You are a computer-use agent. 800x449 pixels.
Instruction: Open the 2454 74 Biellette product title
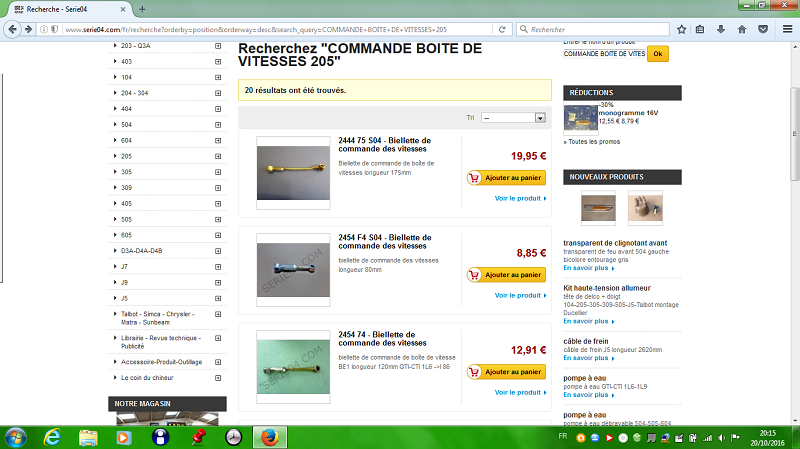(382, 339)
